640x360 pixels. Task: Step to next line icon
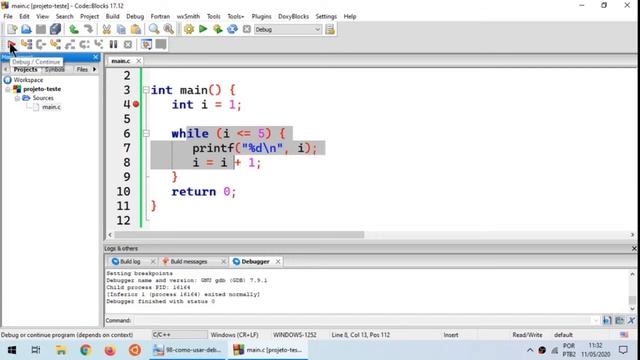(x=41, y=44)
